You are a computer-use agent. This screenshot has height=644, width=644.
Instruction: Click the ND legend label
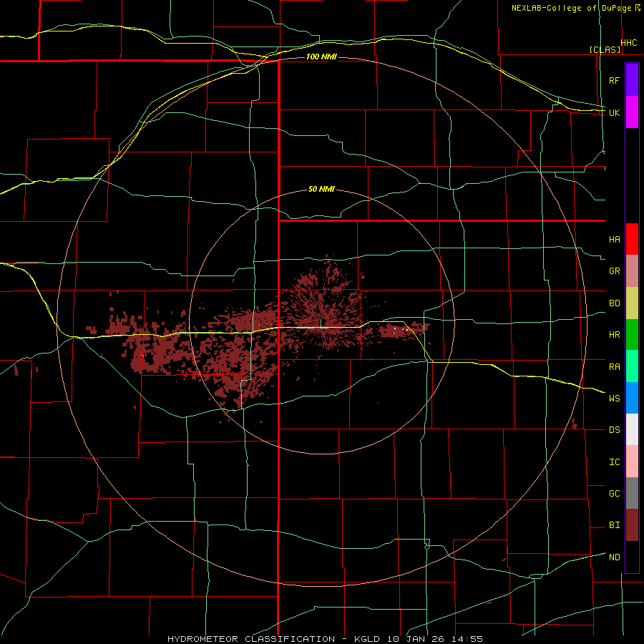[x=614, y=557]
